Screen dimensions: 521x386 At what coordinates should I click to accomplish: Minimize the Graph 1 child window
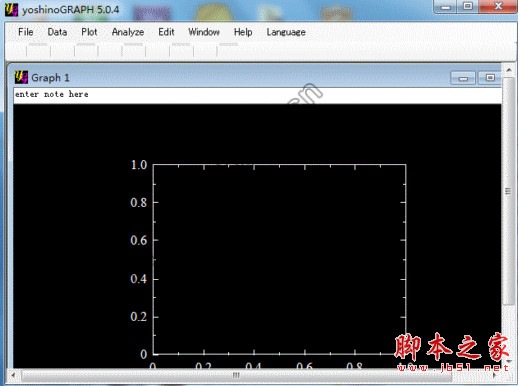(463, 78)
